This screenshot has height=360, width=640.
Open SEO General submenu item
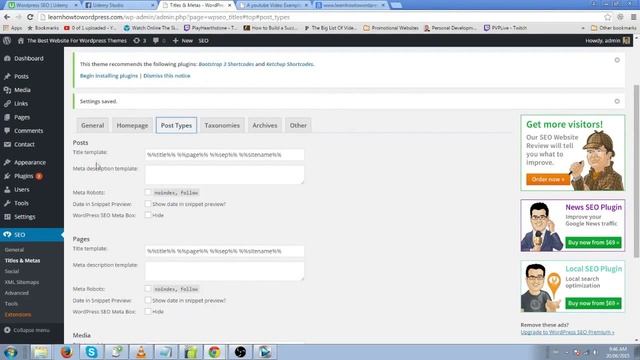tap(14, 249)
